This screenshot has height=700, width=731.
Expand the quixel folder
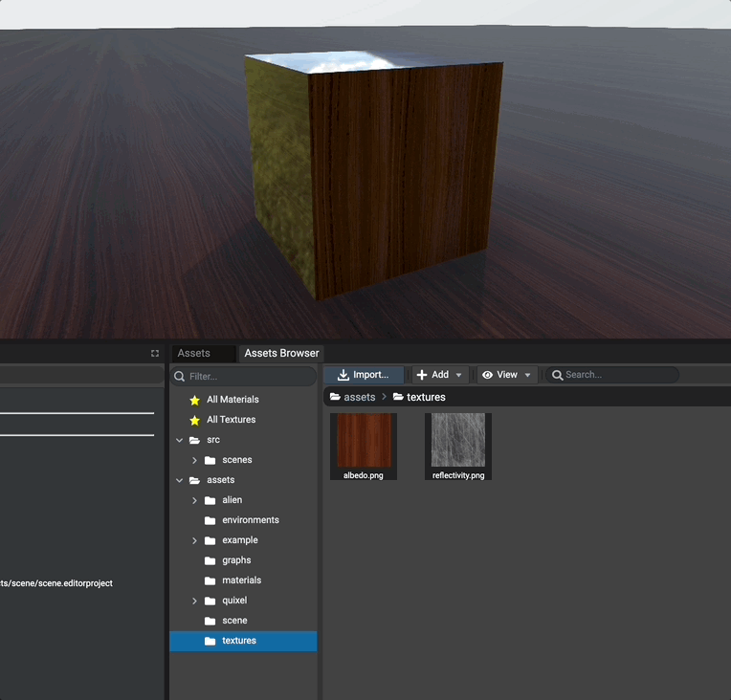[x=194, y=601]
